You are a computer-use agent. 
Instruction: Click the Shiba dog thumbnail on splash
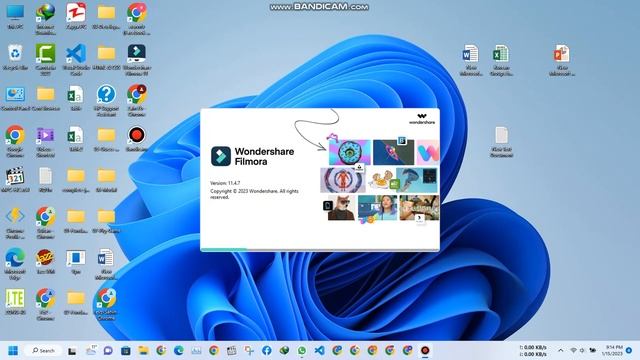click(x=341, y=208)
